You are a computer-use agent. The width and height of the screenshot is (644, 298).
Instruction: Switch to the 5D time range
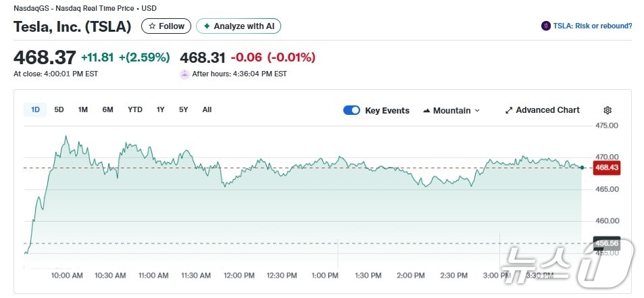pos(59,109)
